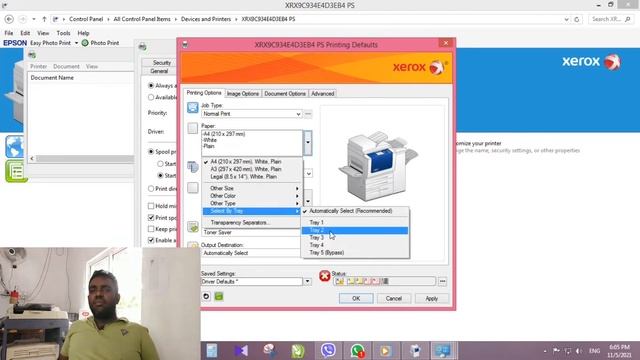The height and width of the screenshot is (360, 640).
Task: Click the volume icon in system tray
Action: point(579,351)
